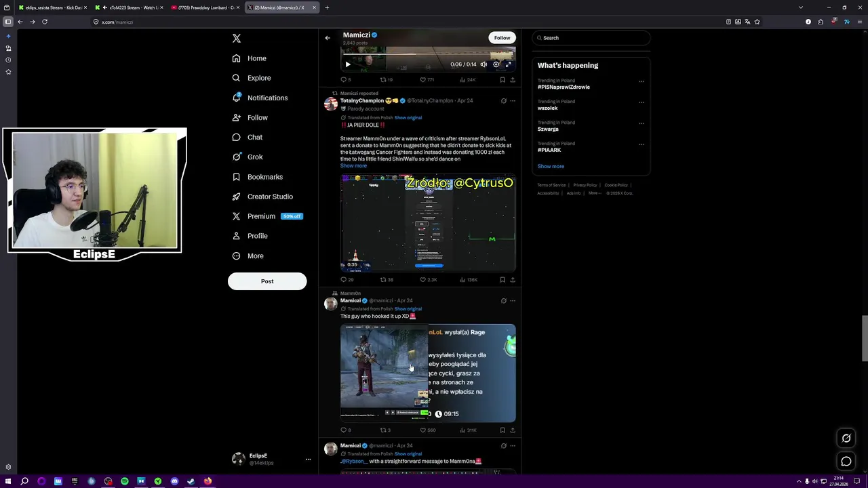Play the top video
This screenshot has width=868, height=488.
coord(348,64)
